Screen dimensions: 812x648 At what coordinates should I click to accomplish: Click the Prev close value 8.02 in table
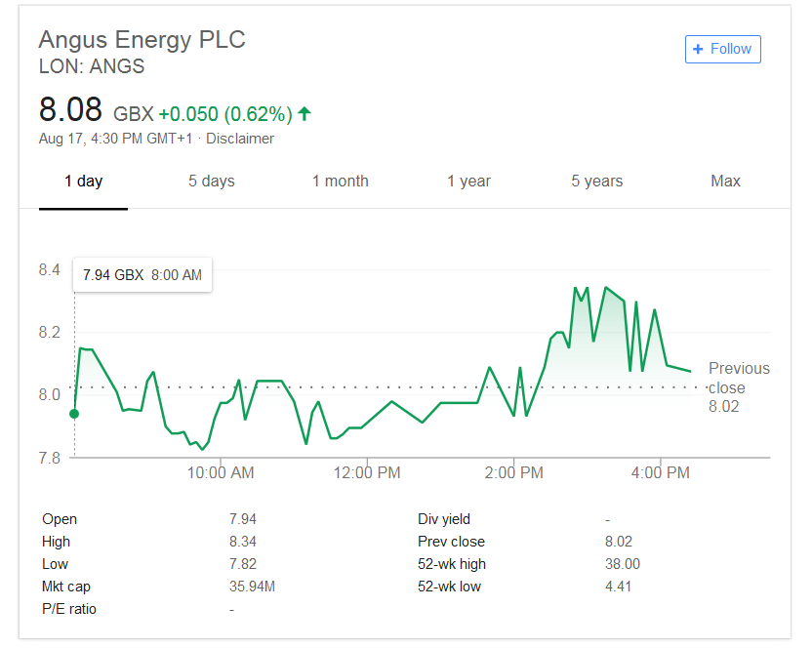(619, 542)
